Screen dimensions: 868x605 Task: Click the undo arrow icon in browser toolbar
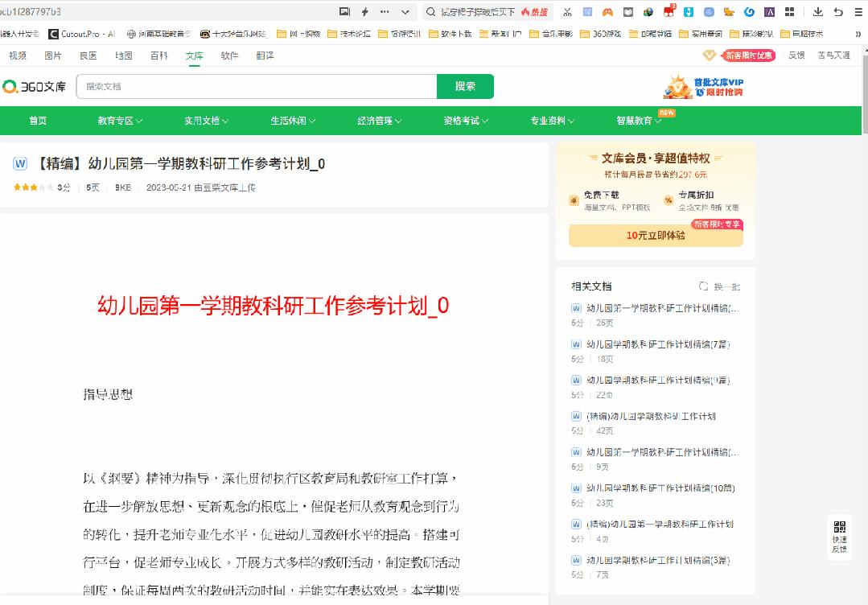[838, 11]
